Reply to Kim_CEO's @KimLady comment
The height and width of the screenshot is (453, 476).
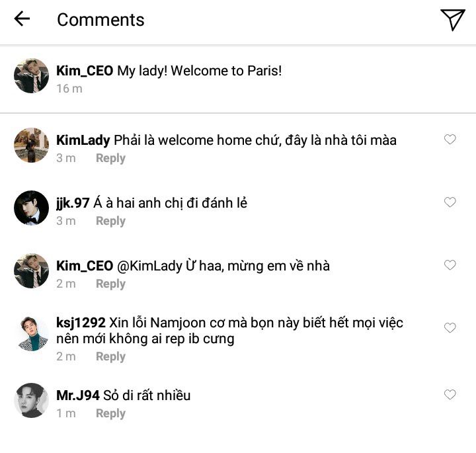click(110, 284)
